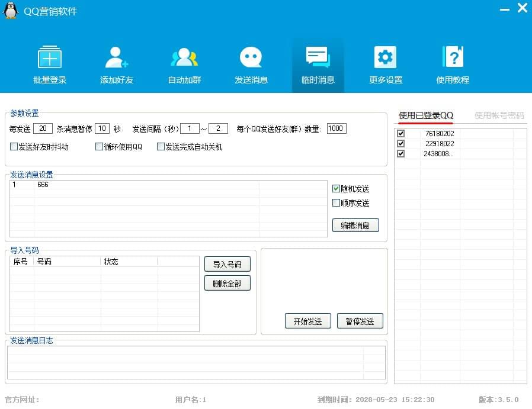Click the 发送消息日志 log area

pyautogui.click(x=196, y=362)
